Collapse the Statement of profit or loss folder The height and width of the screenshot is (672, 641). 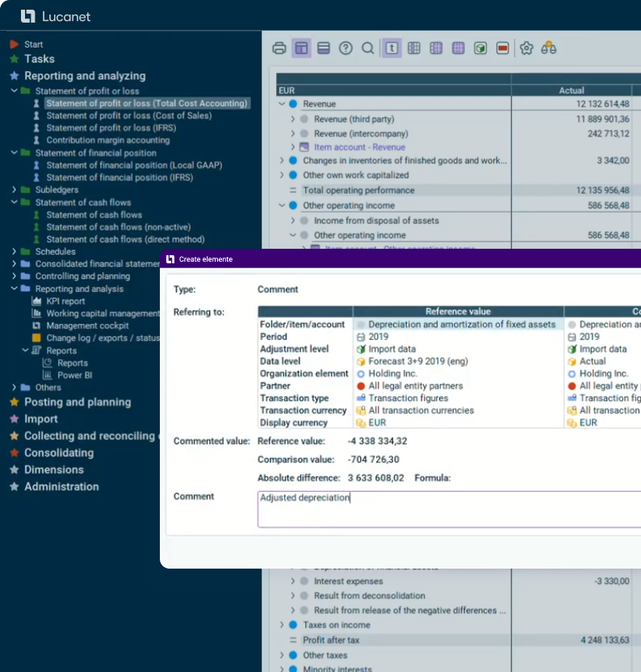tap(15, 91)
